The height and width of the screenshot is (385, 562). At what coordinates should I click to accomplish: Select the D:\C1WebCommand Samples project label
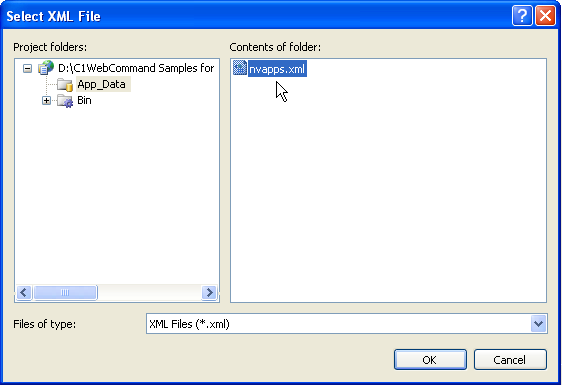click(x=136, y=68)
